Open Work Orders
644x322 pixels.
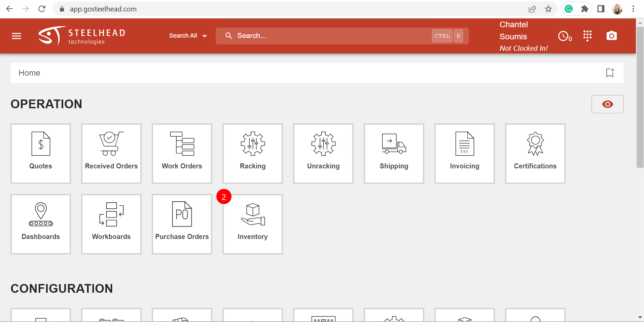pyautogui.click(x=182, y=154)
